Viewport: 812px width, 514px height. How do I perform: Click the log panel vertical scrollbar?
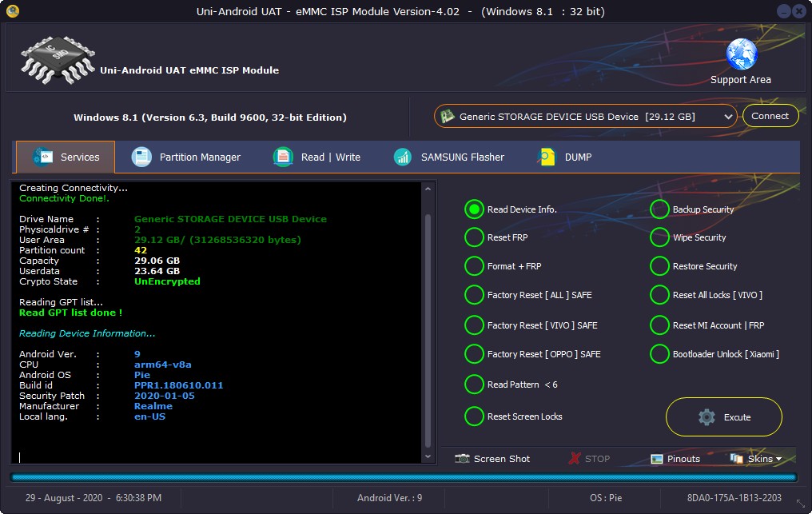[428, 320]
